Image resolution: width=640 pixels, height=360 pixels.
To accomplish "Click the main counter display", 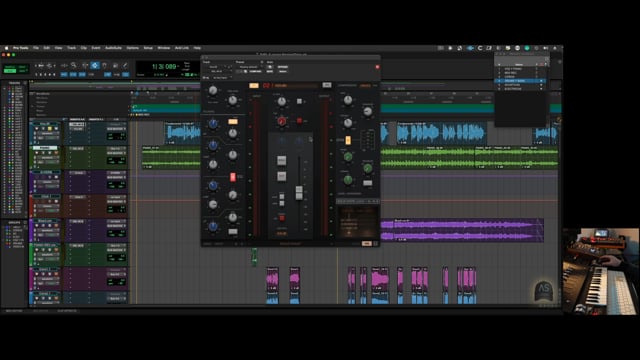I will [164, 67].
